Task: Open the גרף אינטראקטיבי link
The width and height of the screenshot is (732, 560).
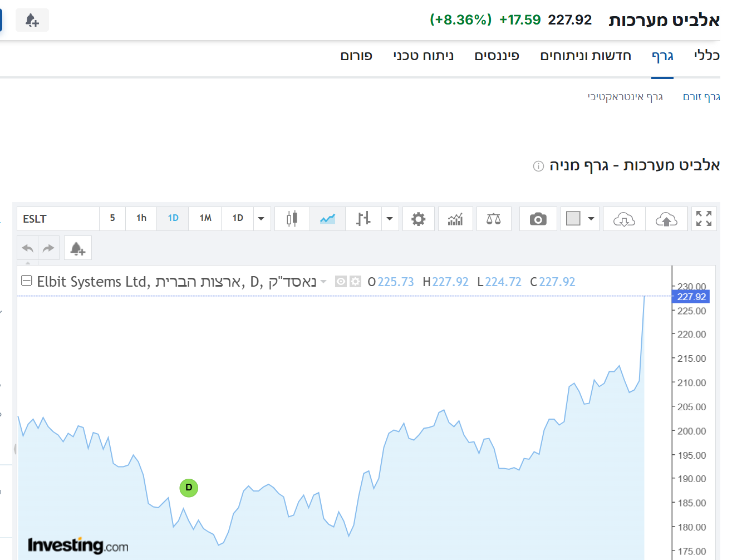Action: 625,97
